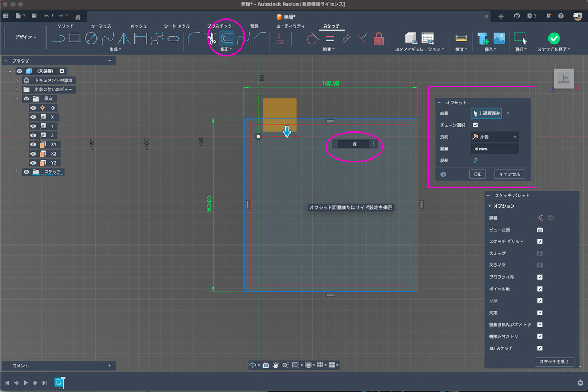
Task: Open the Insert image icon in toolbar
Action: 499,38
